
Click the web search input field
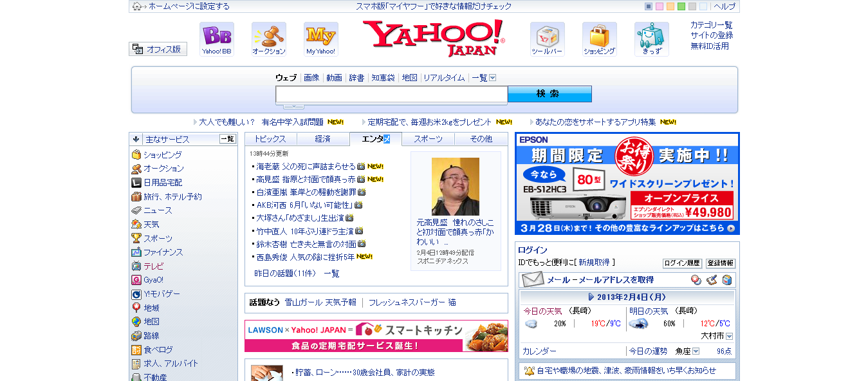392,95
